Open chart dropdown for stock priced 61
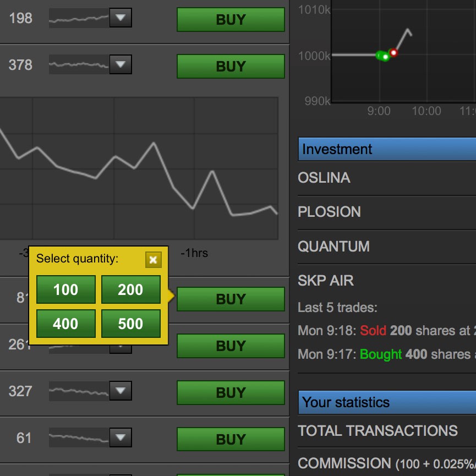Viewport: 476px width, 476px height. (121, 438)
